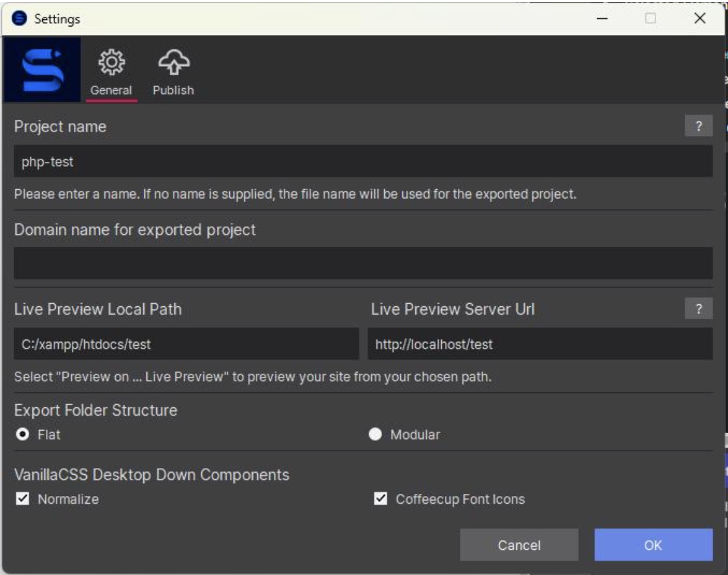The image size is (728, 575).
Task: Minimize the Settings dialog
Action: (x=602, y=19)
